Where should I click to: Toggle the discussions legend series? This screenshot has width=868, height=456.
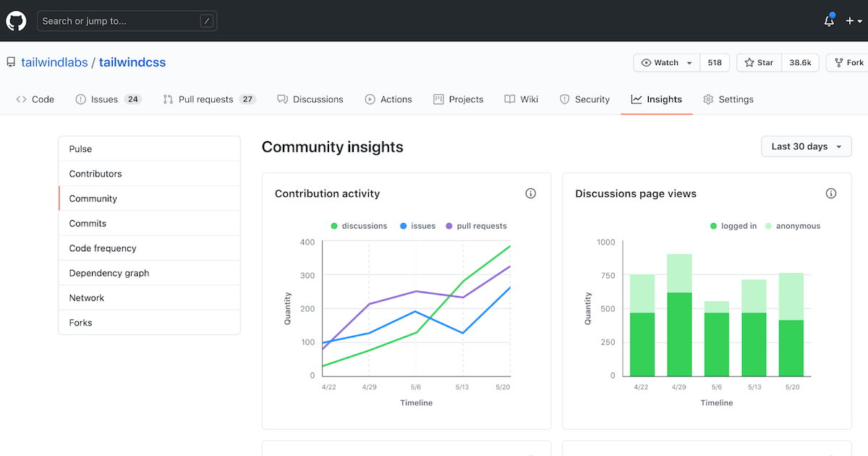click(x=359, y=226)
